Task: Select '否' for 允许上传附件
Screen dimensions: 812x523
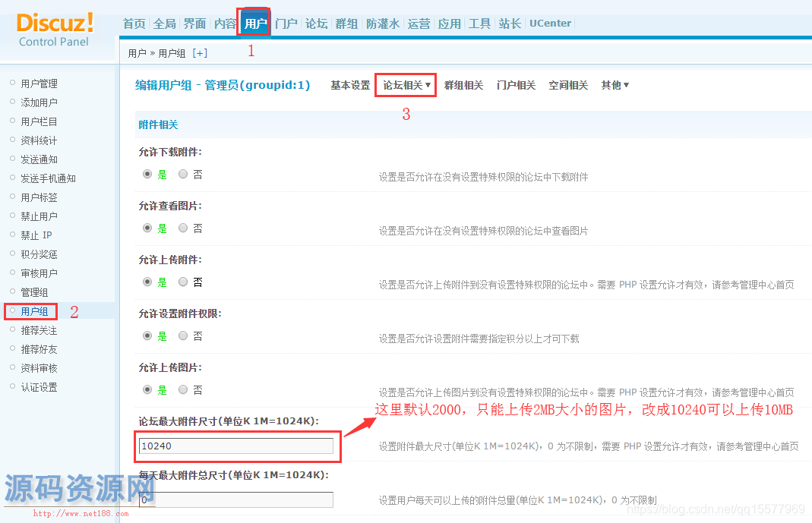Action: [x=183, y=282]
